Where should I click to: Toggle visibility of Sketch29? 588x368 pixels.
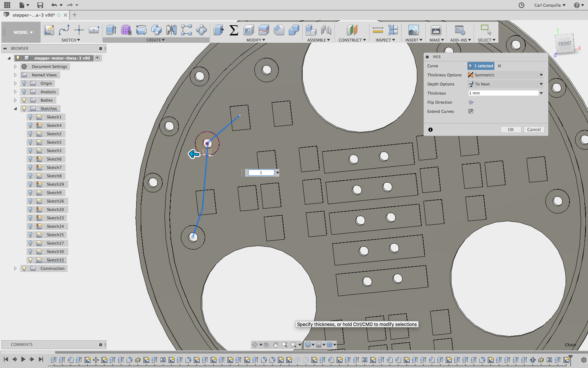click(x=30, y=184)
